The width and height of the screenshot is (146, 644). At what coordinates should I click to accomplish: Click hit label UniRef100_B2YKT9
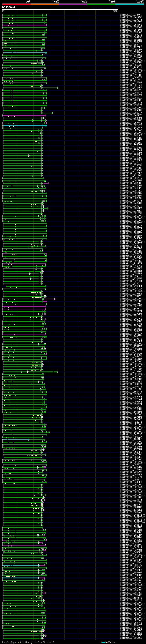[x=131, y=125]
